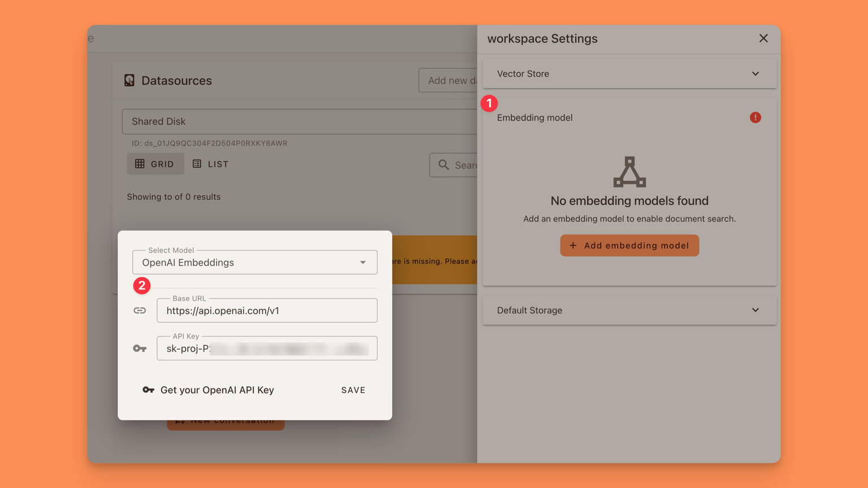Click the red error indicator beside Embedding model
Screen dimensions: 868x488
pos(755,117)
